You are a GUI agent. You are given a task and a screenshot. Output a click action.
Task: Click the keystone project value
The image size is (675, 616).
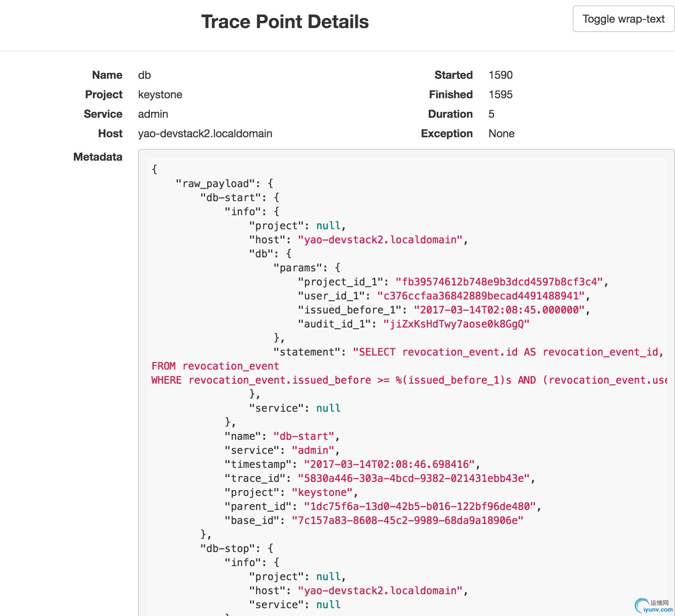click(x=160, y=95)
